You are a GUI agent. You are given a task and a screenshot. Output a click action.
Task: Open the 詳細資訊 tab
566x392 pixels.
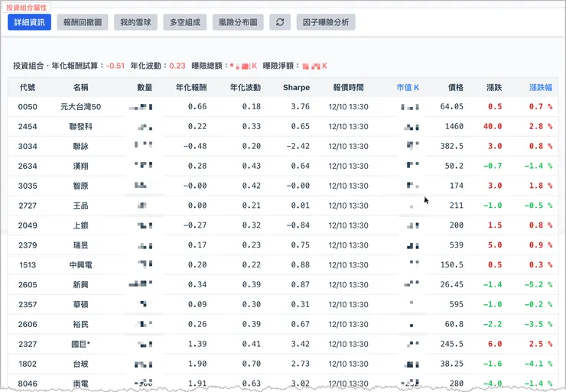[x=29, y=22]
